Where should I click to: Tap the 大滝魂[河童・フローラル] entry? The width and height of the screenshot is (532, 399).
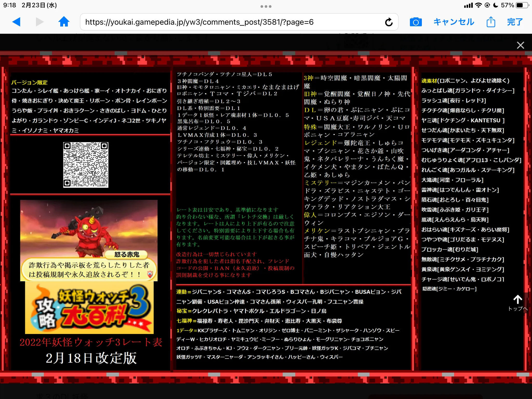point(452,180)
